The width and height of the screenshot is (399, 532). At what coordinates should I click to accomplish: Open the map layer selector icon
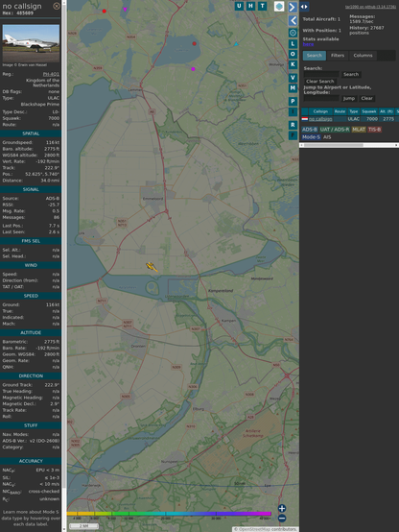pyautogui.click(x=279, y=7)
